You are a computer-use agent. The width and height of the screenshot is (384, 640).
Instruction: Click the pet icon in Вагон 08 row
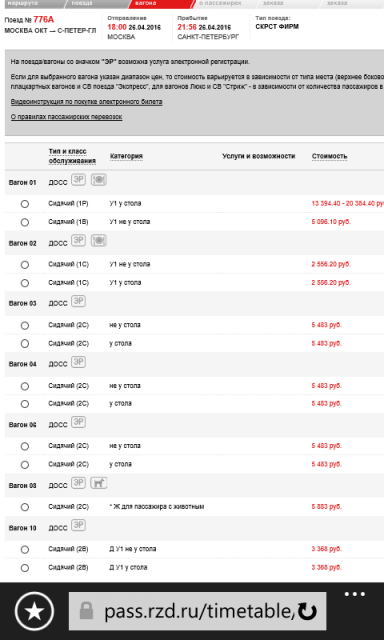coord(98,483)
